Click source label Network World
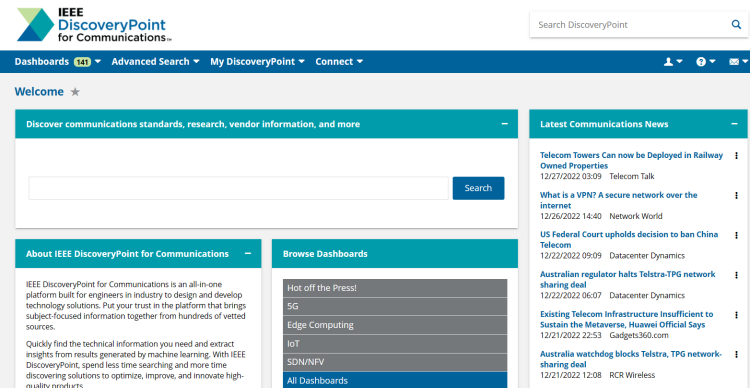The height and width of the screenshot is (388, 750). (636, 216)
